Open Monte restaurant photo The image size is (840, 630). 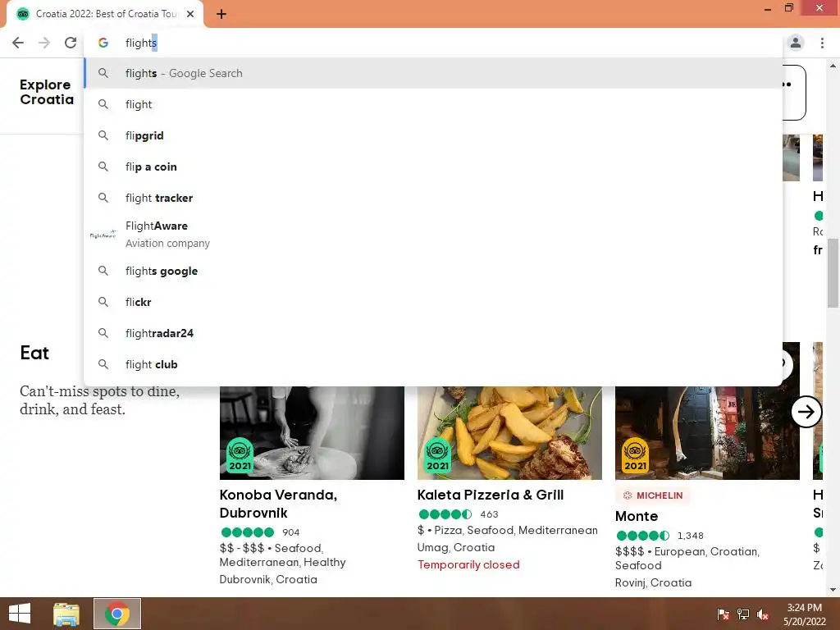point(707,433)
